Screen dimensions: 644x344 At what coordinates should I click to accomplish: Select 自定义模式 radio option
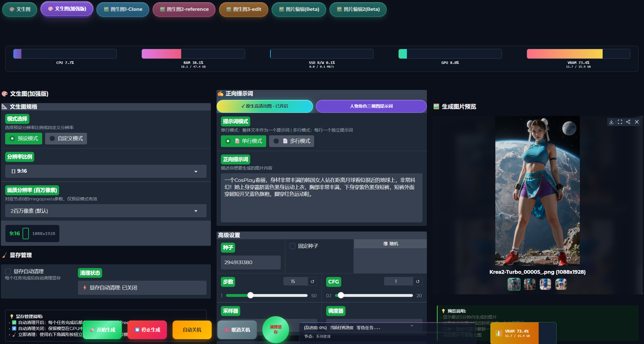click(x=66, y=138)
